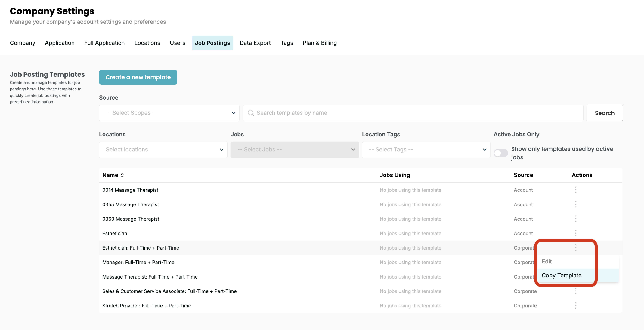
Task: Open actions menu for 0360 Massage Therapist
Action: pyautogui.click(x=575, y=219)
